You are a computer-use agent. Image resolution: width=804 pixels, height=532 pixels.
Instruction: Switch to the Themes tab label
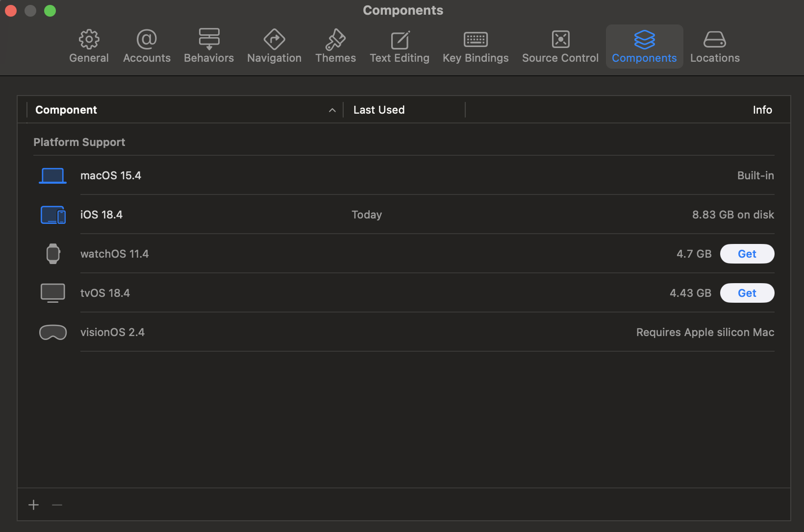[335, 58]
